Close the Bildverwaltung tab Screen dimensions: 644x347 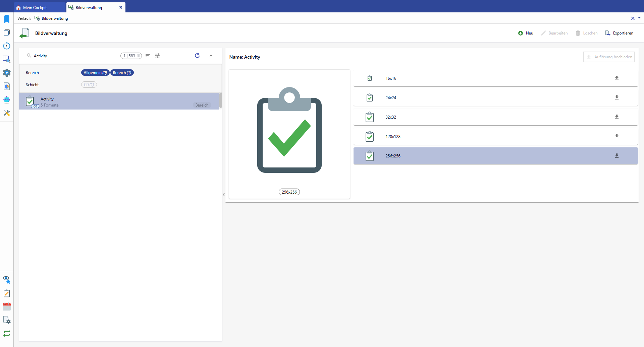[121, 7]
